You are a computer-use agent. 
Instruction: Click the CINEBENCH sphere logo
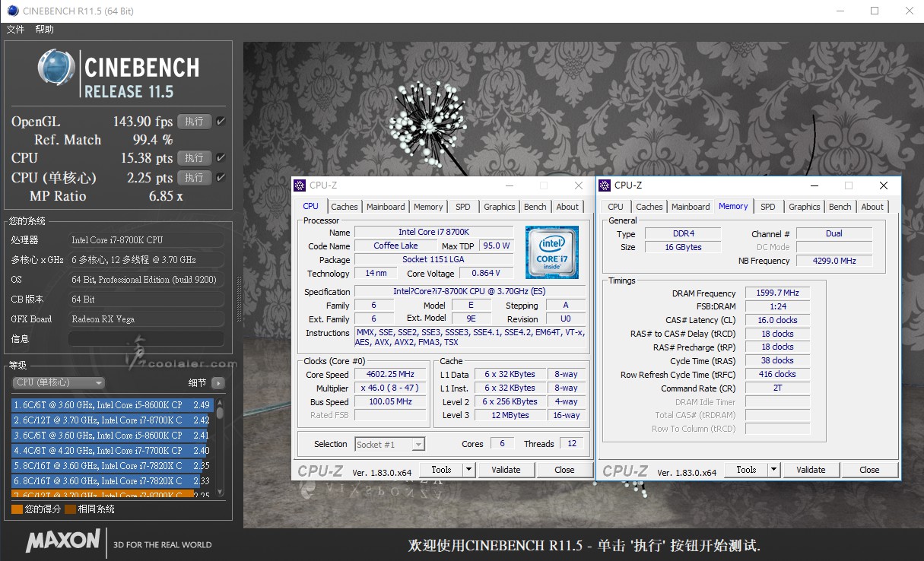click(x=57, y=68)
